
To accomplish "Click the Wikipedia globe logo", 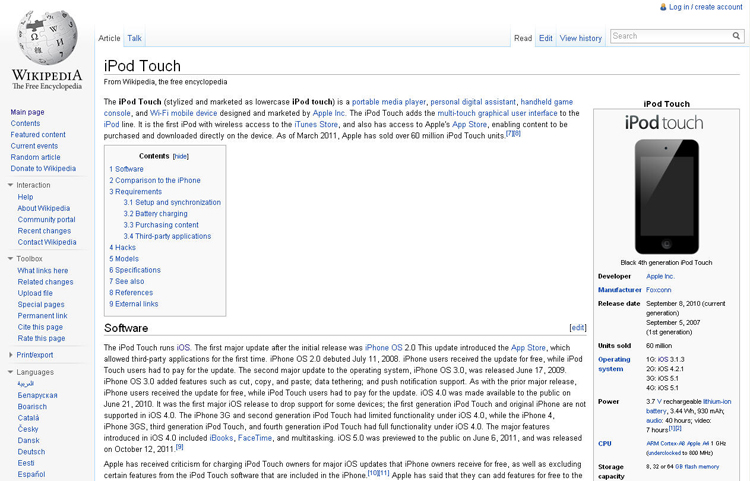I will tap(47, 40).
